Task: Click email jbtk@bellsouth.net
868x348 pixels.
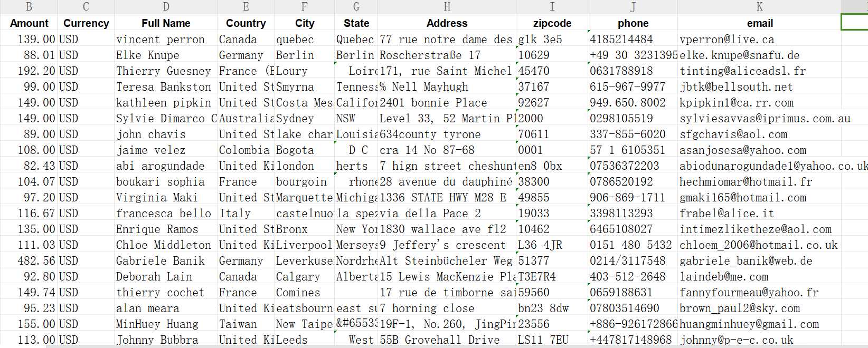Action: [759, 86]
